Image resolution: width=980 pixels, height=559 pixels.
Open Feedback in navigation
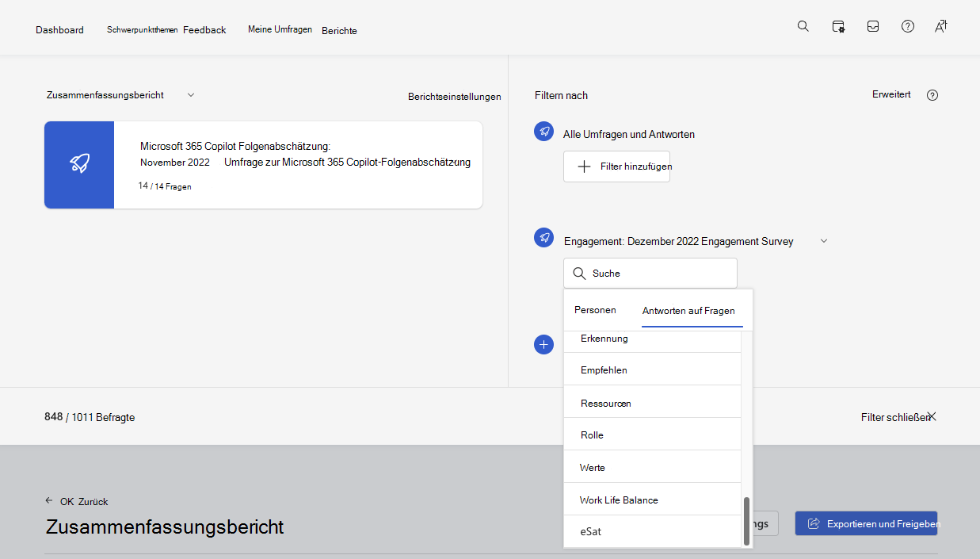204,30
